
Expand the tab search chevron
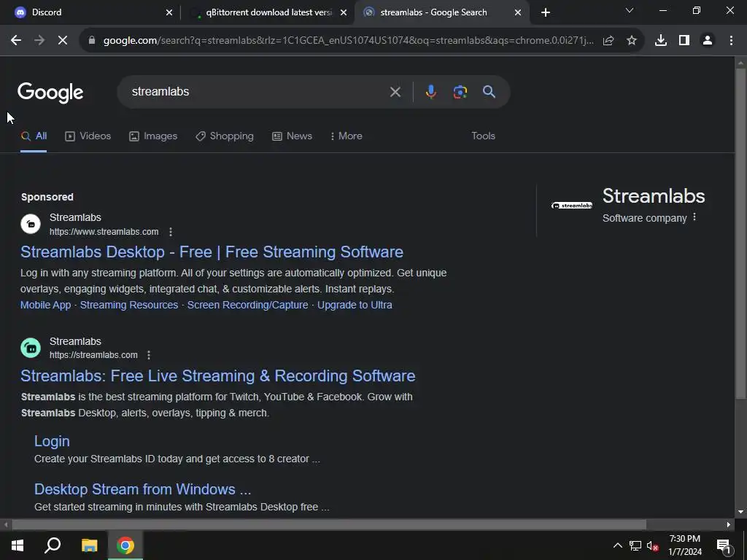tap(630, 10)
